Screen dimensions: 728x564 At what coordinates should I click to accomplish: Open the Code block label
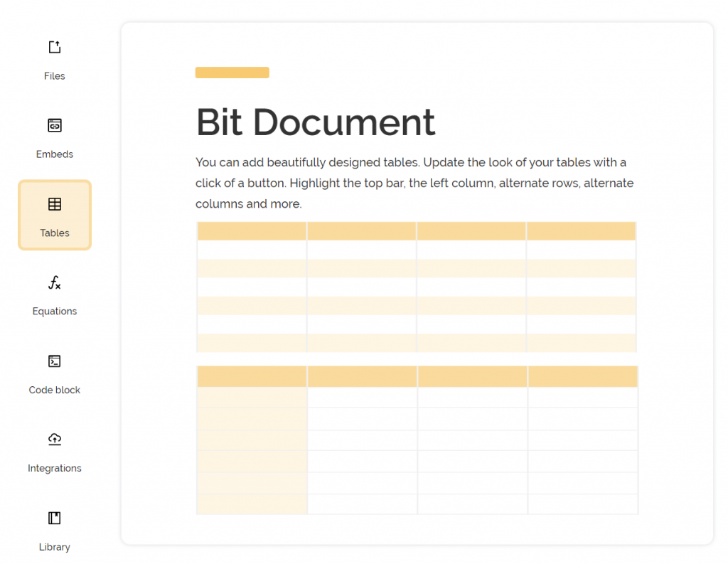(x=54, y=390)
